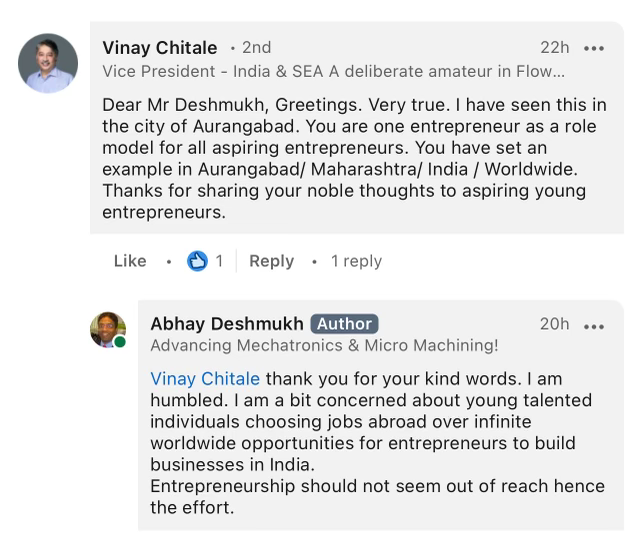Open Vinay Chitale's name at comment top
This screenshot has width=642, height=544.
click(159, 48)
